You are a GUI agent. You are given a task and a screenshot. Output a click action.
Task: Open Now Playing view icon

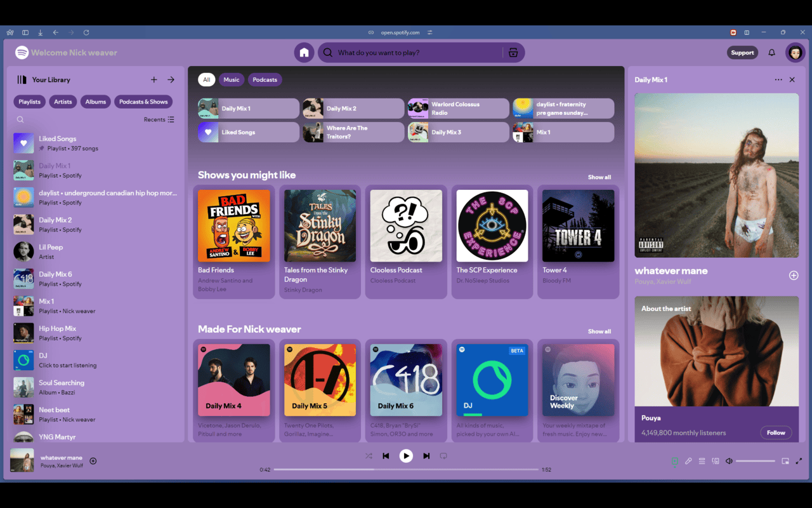click(675, 461)
